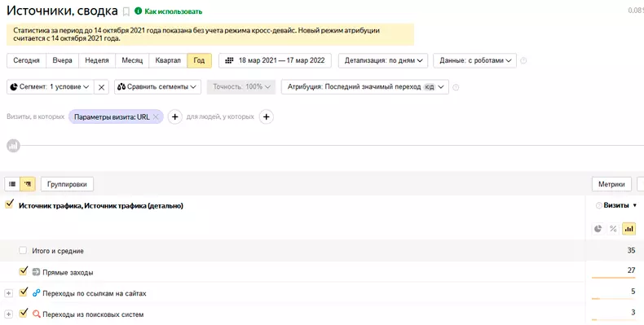Choose the Год period
The height and width of the screenshot is (325, 644).
[x=199, y=60]
